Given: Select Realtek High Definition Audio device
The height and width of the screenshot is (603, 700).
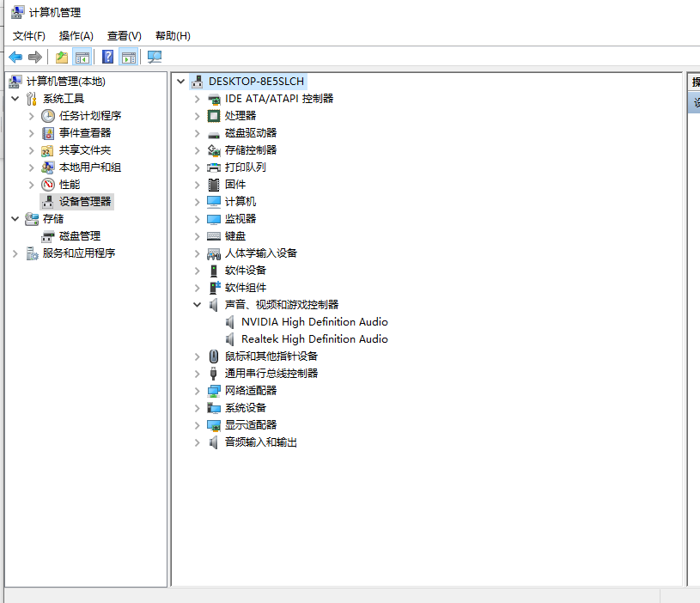Looking at the screenshot, I should coord(314,339).
